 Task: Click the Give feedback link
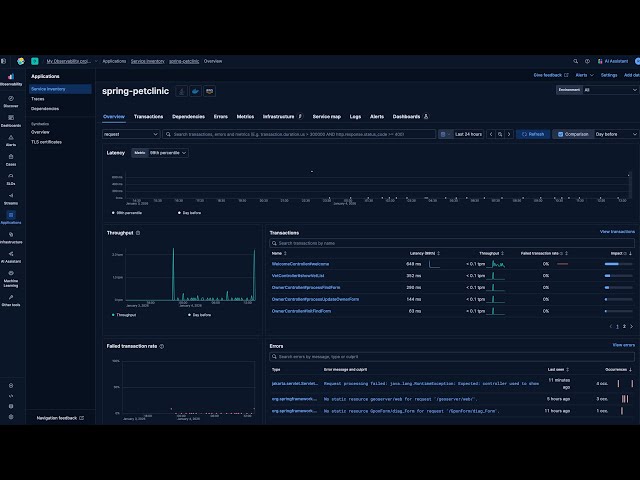click(x=551, y=75)
